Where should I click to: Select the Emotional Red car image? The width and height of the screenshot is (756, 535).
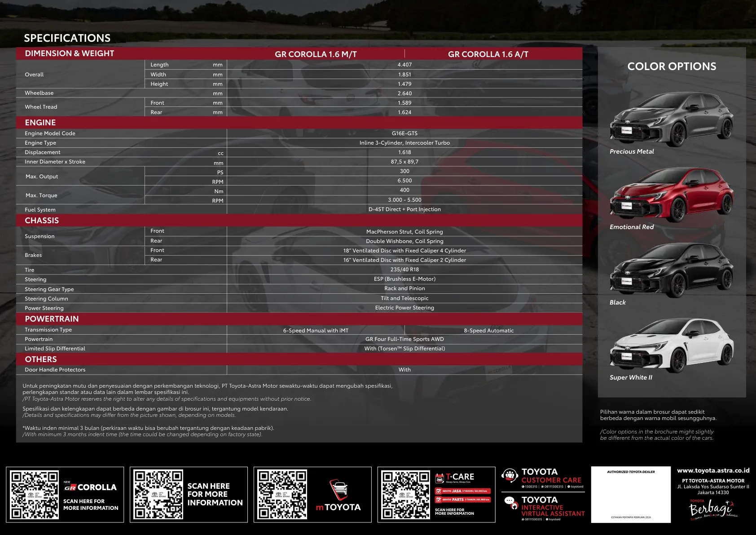click(672, 195)
